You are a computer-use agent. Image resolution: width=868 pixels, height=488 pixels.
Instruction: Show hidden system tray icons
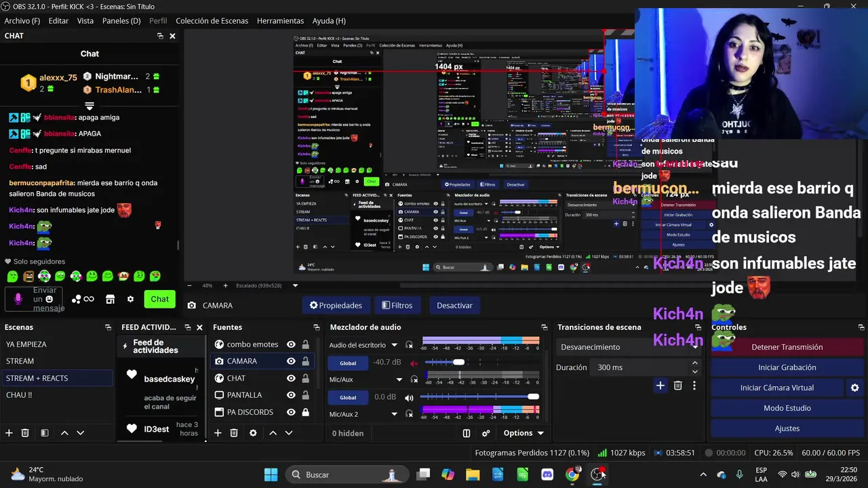pos(703,474)
